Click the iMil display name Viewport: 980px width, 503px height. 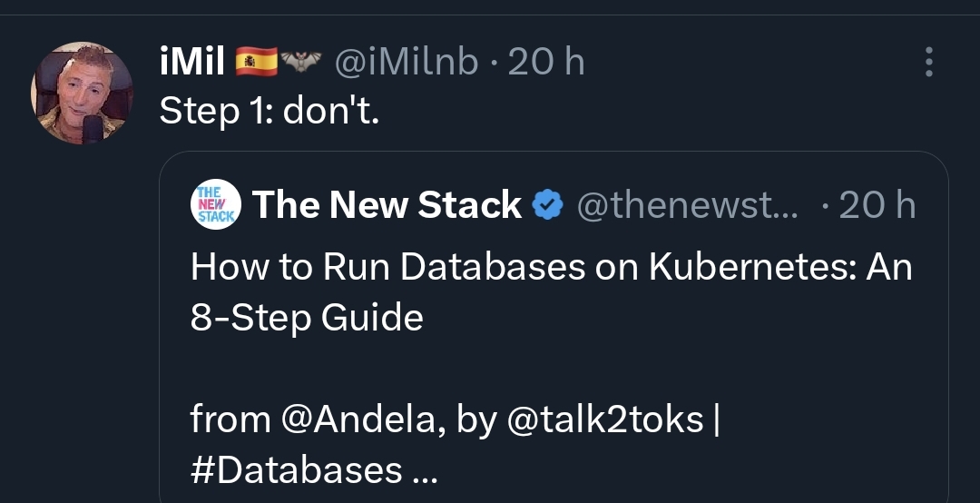(191, 62)
